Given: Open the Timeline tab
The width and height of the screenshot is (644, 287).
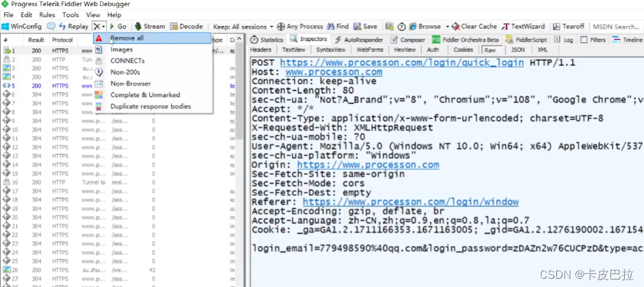Looking at the screenshot, I should click(x=627, y=40).
